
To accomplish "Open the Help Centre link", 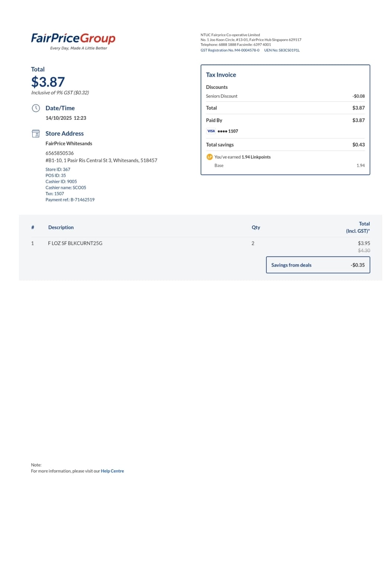I will click(x=112, y=471).
